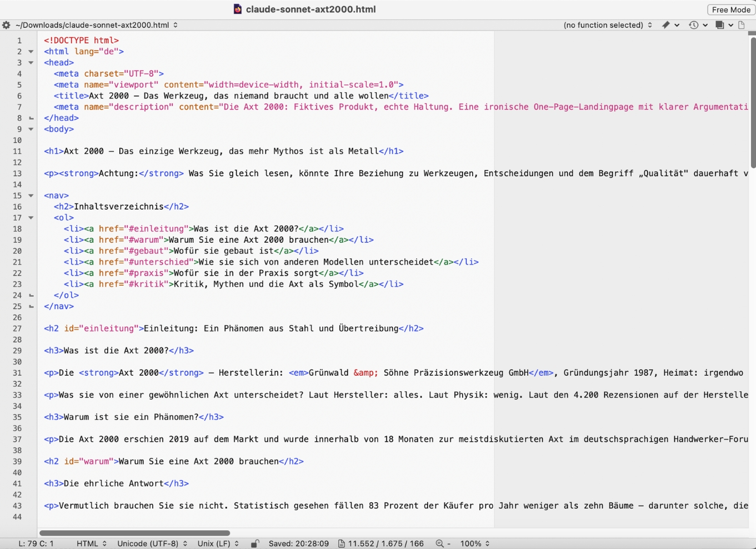Collapse the nav element fold triangle on line 15

click(31, 196)
